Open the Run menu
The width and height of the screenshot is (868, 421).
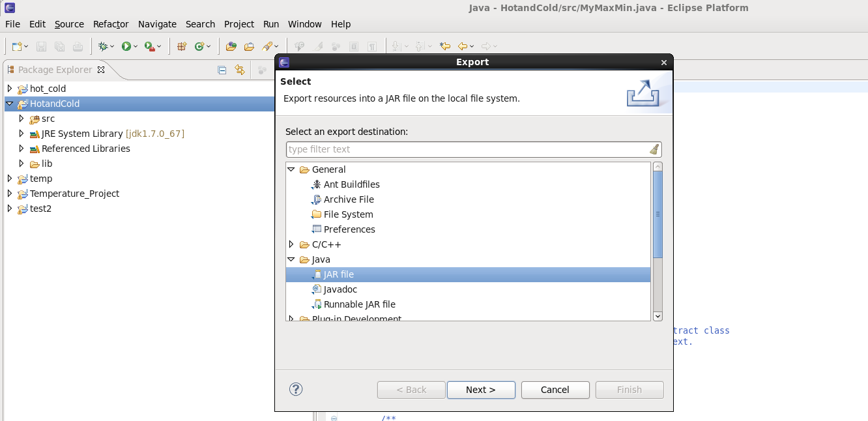pos(271,24)
